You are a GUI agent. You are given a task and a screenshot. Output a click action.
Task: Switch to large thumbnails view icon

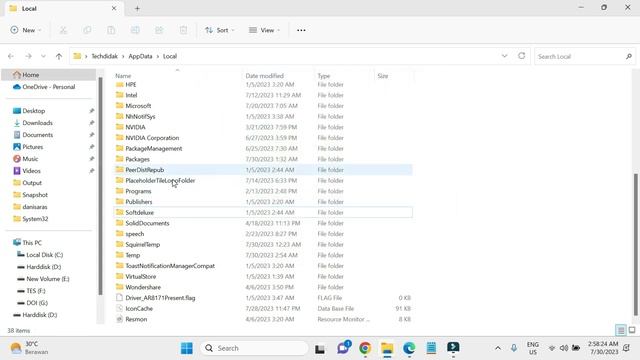pyautogui.click(x=632, y=330)
